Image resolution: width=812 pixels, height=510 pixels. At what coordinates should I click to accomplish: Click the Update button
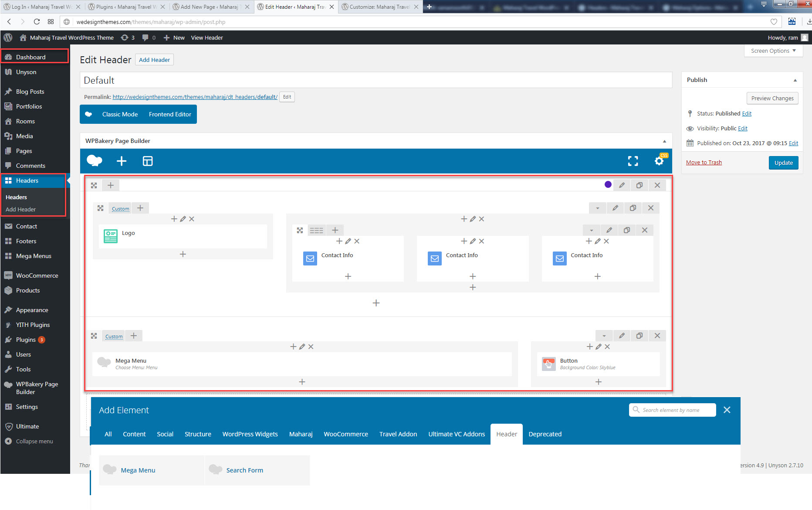tap(783, 163)
